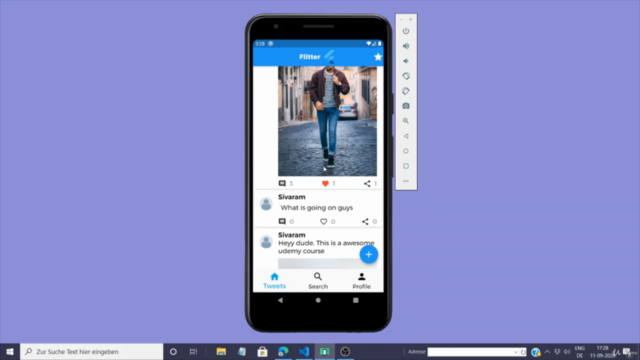This screenshot has height=360, width=640.
Task: Tap Sivaram's avatar on "Heyy dude" tweet
Action: pyautogui.click(x=266, y=242)
